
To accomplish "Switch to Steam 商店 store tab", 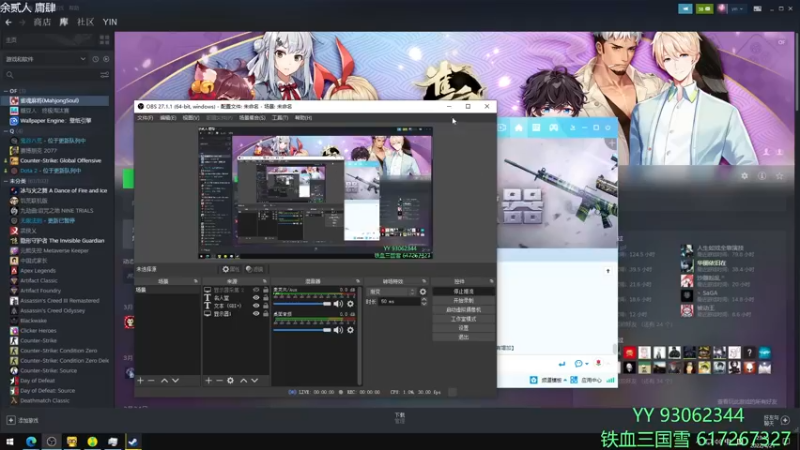I will click(42, 22).
